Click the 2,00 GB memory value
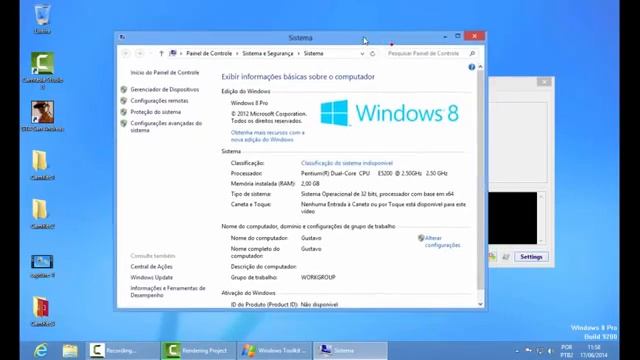 point(310,184)
